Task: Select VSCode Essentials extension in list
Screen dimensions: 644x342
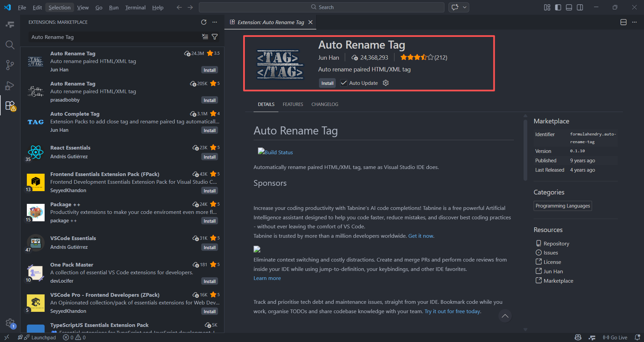Action: 122,243
